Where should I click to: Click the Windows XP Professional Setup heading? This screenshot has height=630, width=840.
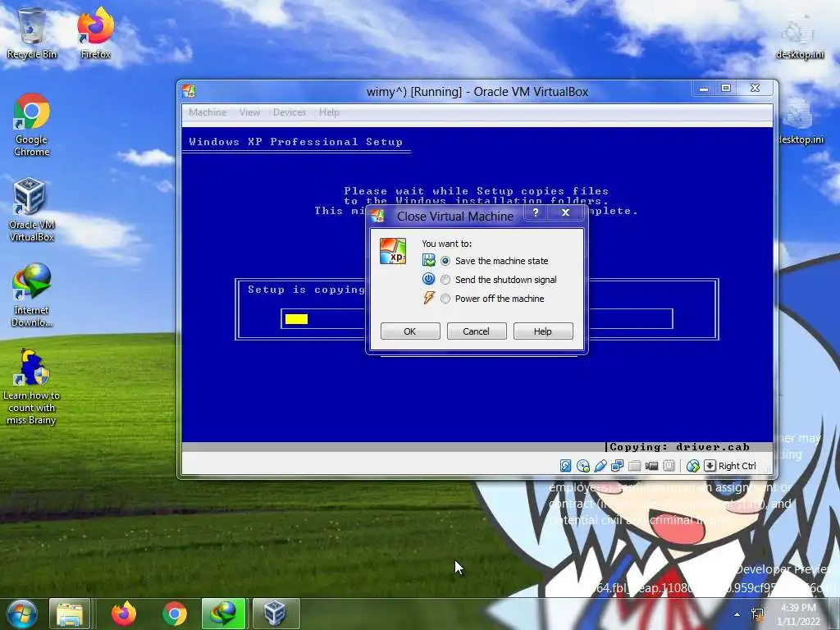[x=295, y=141]
